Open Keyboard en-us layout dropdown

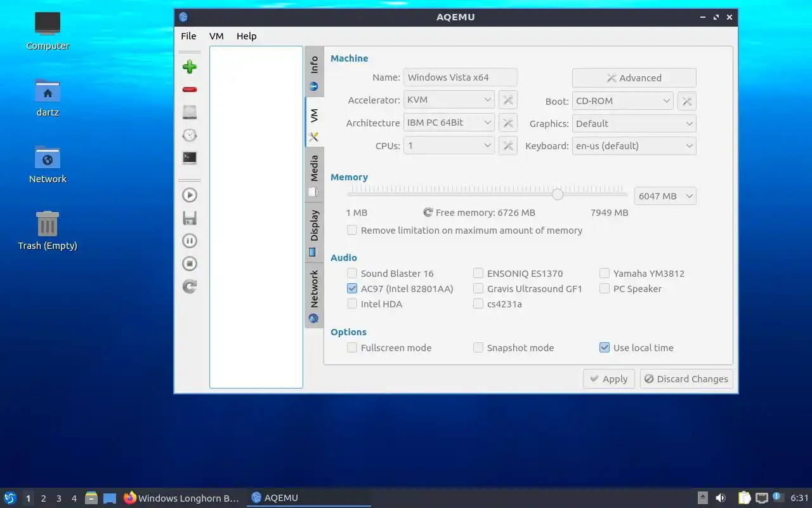634,146
